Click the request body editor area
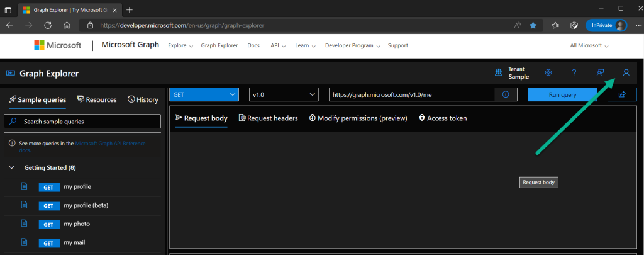Image resolution: width=644 pixels, height=255 pixels. click(x=403, y=190)
